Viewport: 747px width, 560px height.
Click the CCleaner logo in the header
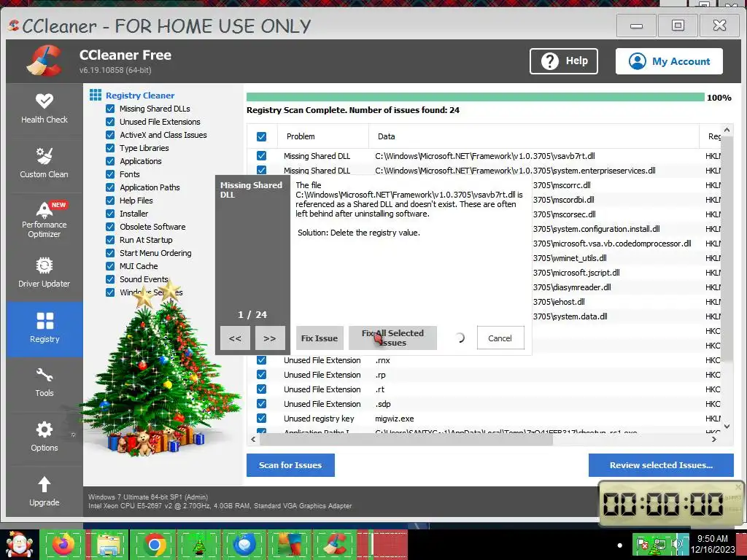(x=44, y=61)
